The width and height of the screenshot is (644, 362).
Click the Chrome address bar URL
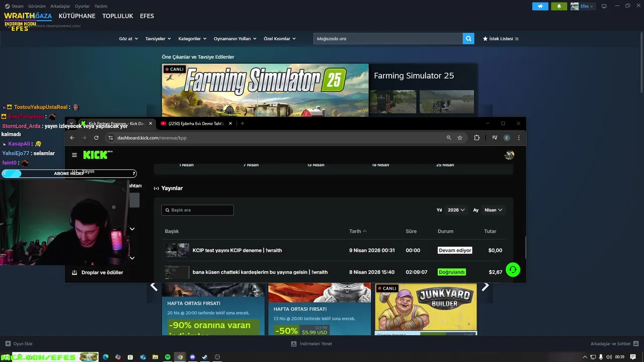(x=152, y=138)
